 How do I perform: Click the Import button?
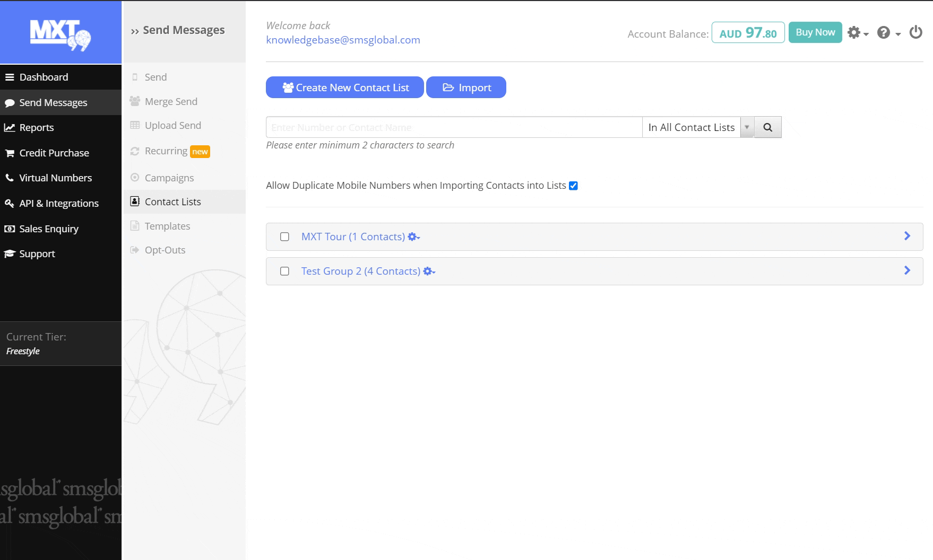click(466, 87)
